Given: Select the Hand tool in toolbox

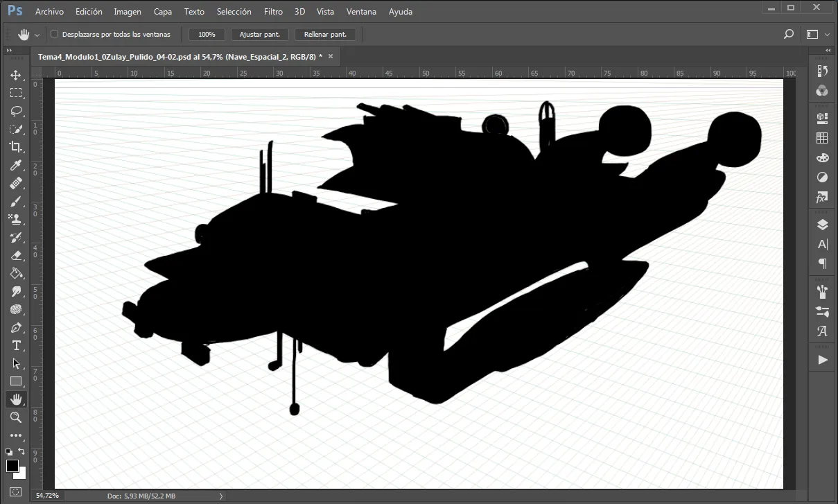Looking at the screenshot, I should point(16,399).
